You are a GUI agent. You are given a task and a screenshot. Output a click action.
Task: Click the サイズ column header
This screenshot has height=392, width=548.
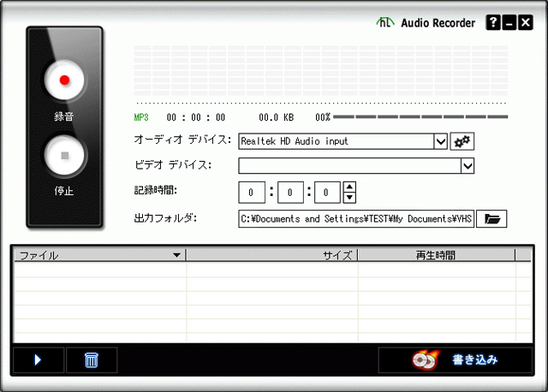pyautogui.click(x=272, y=255)
